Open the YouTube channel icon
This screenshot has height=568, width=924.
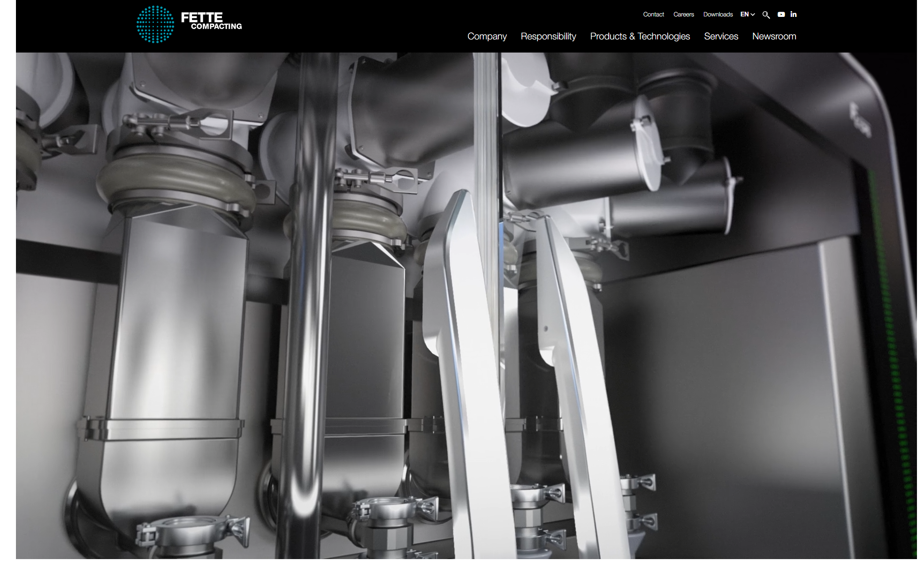click(781, 15)
